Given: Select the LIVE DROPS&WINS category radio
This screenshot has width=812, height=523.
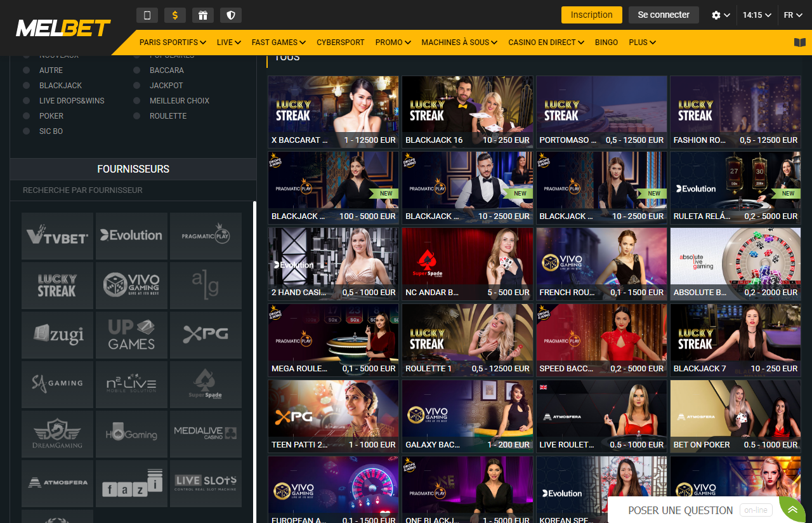Looking at the screenshot, I should click(x=27, y=101).
